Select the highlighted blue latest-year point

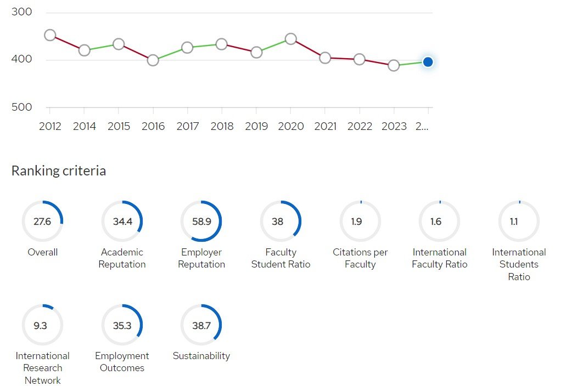(428, 62)
